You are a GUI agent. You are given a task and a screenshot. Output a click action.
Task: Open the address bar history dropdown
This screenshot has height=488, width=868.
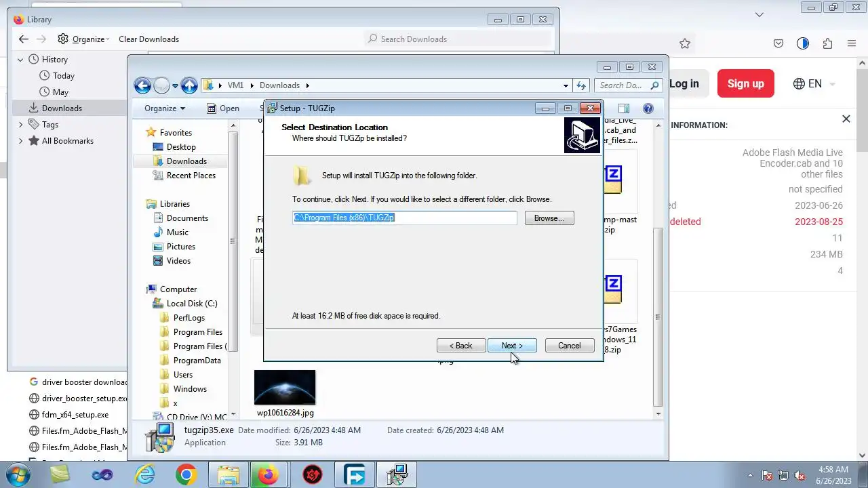coord(566,85)
